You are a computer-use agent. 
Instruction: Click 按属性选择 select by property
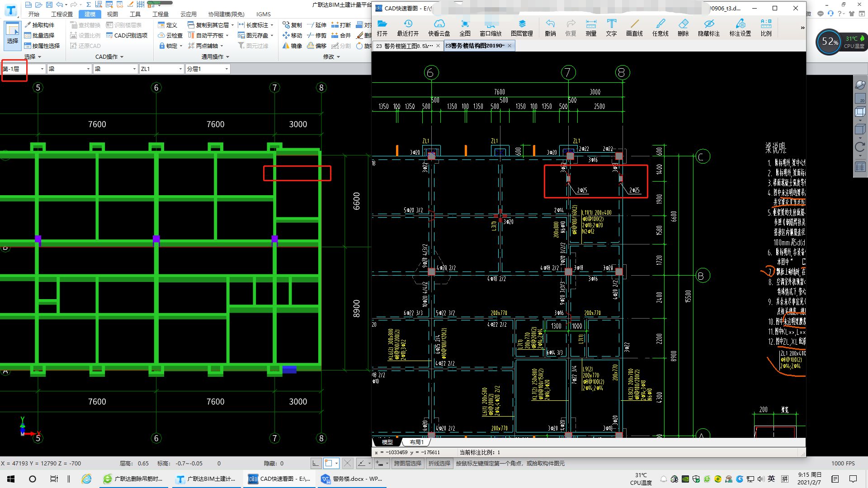pos(42,46)
